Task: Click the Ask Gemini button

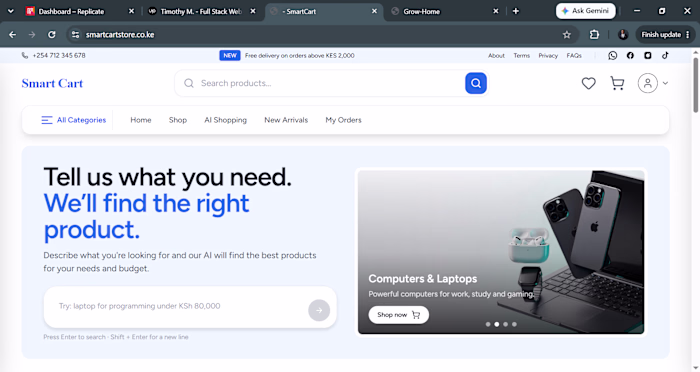Action: tap(586, 11)
